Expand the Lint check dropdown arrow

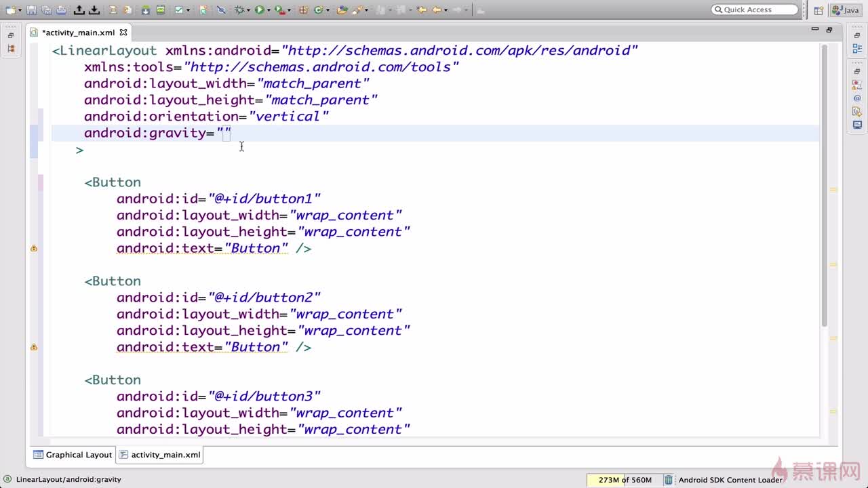pyautogui.click(x=188, y=10)
